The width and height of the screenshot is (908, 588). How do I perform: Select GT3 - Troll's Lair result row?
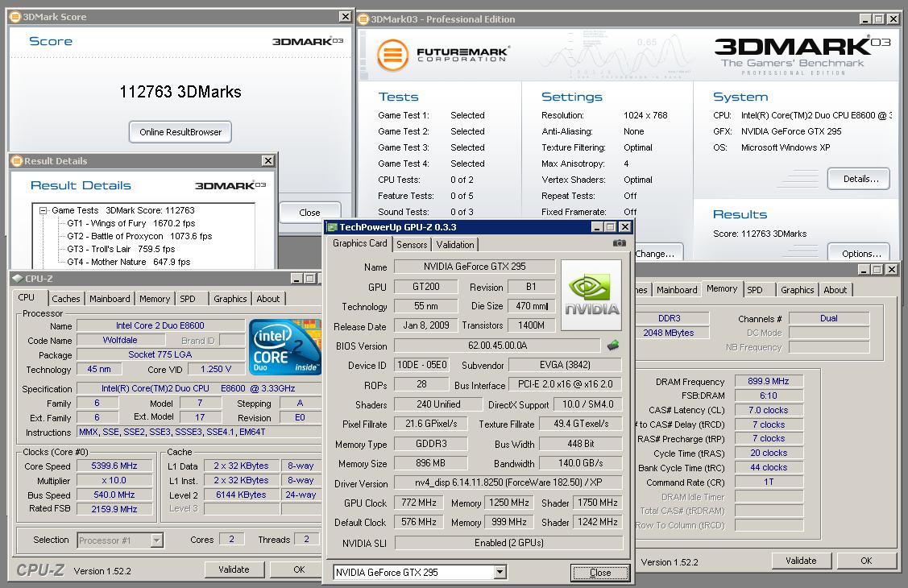point(121,249)
